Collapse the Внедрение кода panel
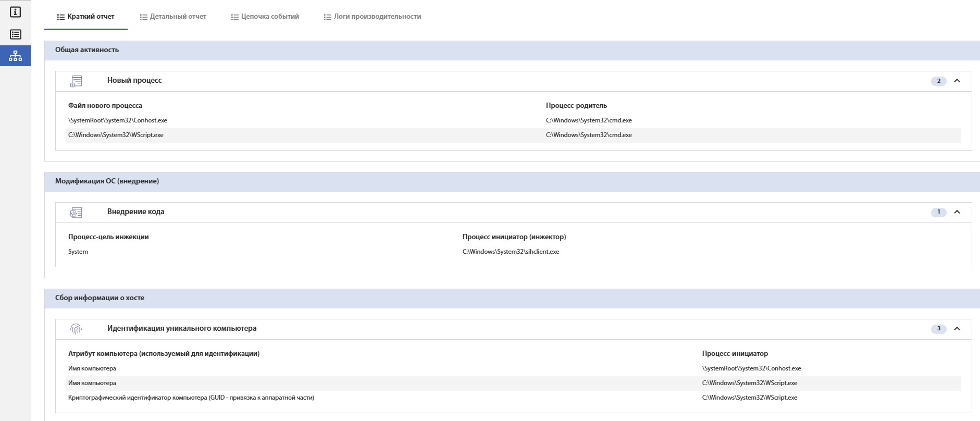 957,212
